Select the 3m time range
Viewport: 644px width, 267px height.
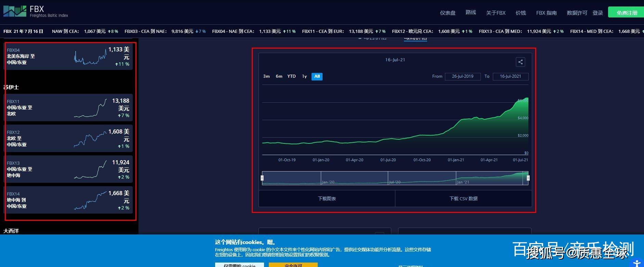point(266,76)
